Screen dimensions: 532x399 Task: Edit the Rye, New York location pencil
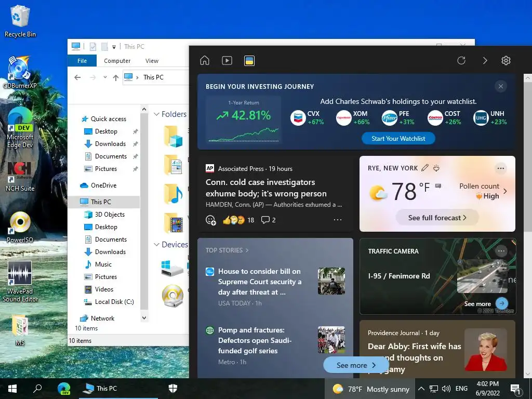tap(424, 168)
